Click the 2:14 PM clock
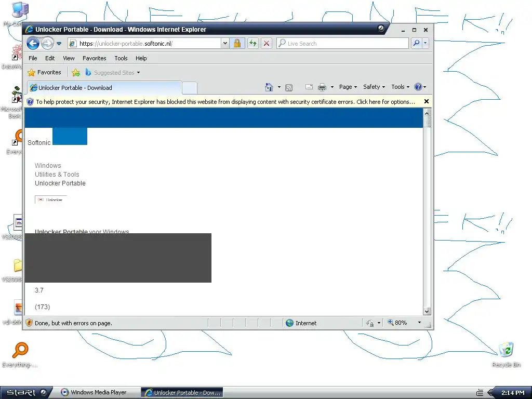 [x=513, y=393]
